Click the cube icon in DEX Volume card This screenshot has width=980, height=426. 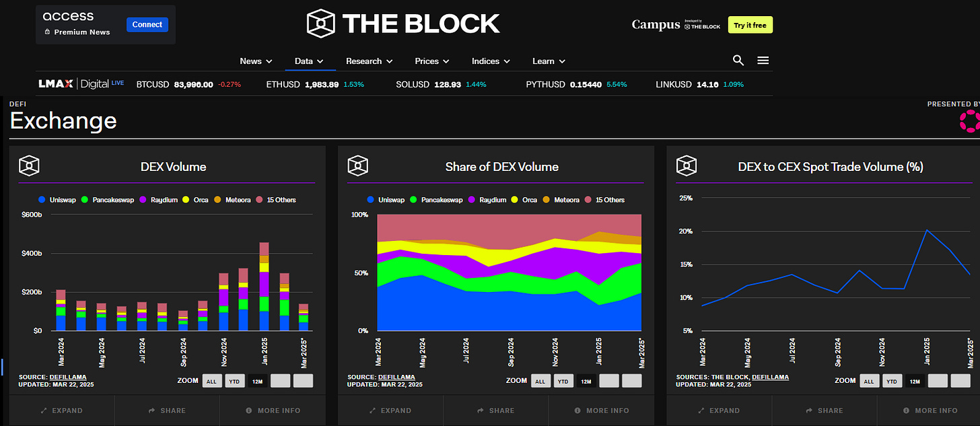30,166
